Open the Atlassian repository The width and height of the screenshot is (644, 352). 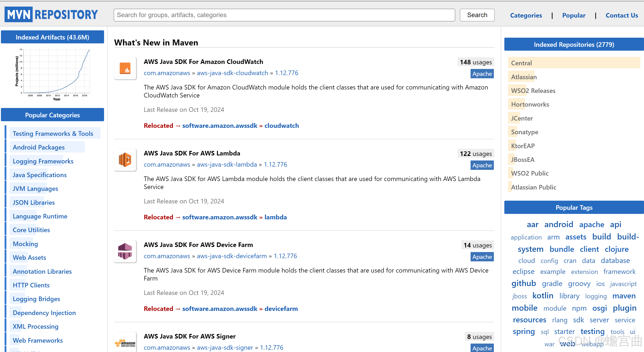coord(524,77)
